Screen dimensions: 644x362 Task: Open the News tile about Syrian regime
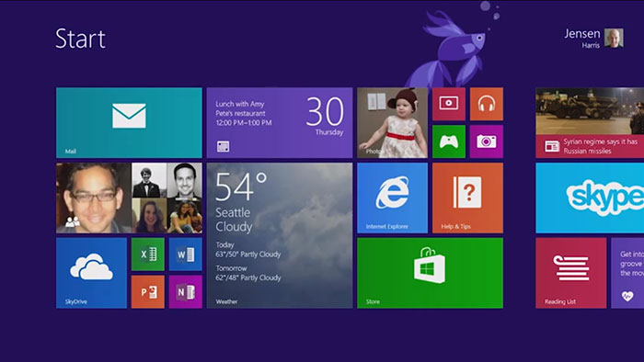[590, 122]
